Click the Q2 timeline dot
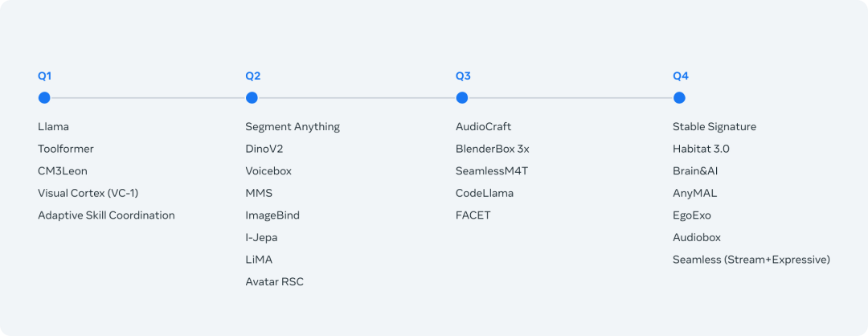This screenshot has height=336, width=868. [x=252, y=97]
